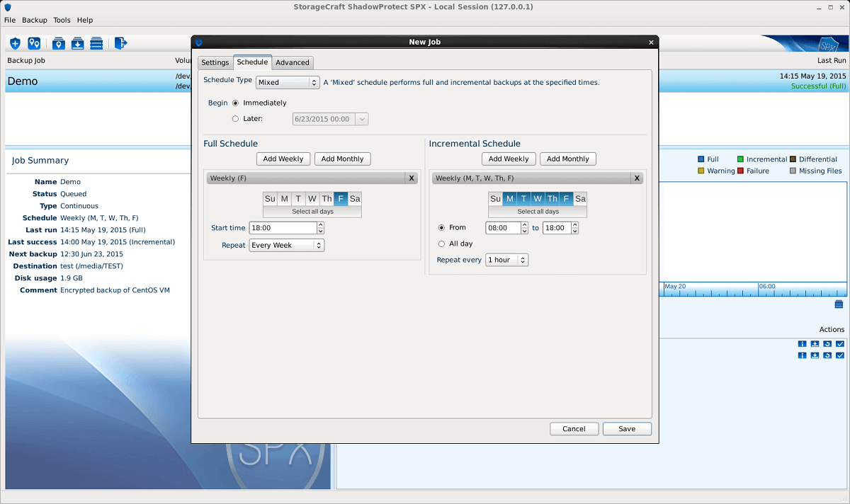Click the 'to' time spinner arrows

pos(575,228)
